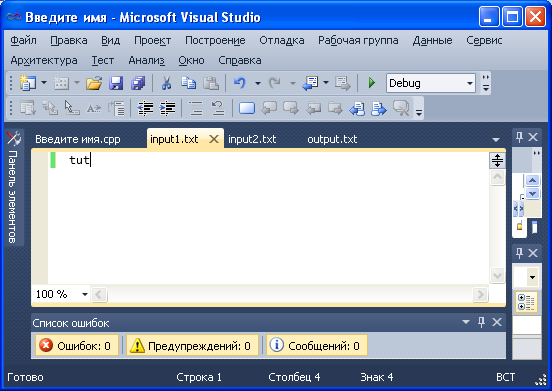Close the Список ошибок panel
Viewport: 552px width, 391px height.
click(497, 322)
